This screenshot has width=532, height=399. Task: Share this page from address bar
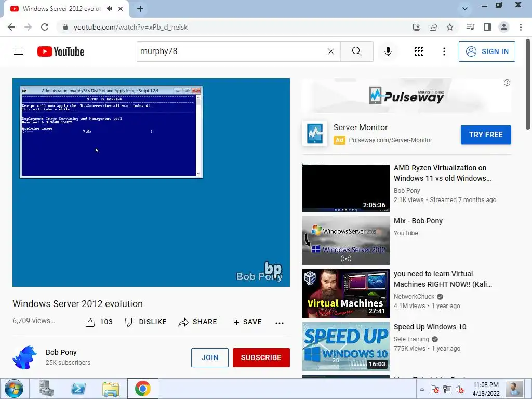tap(433, 27)
